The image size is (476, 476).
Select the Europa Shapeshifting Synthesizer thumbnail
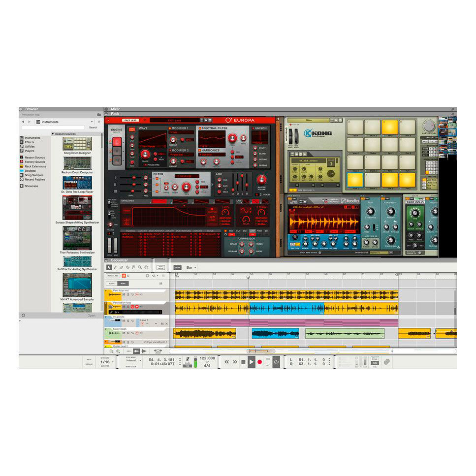click(x=77, y=208)
